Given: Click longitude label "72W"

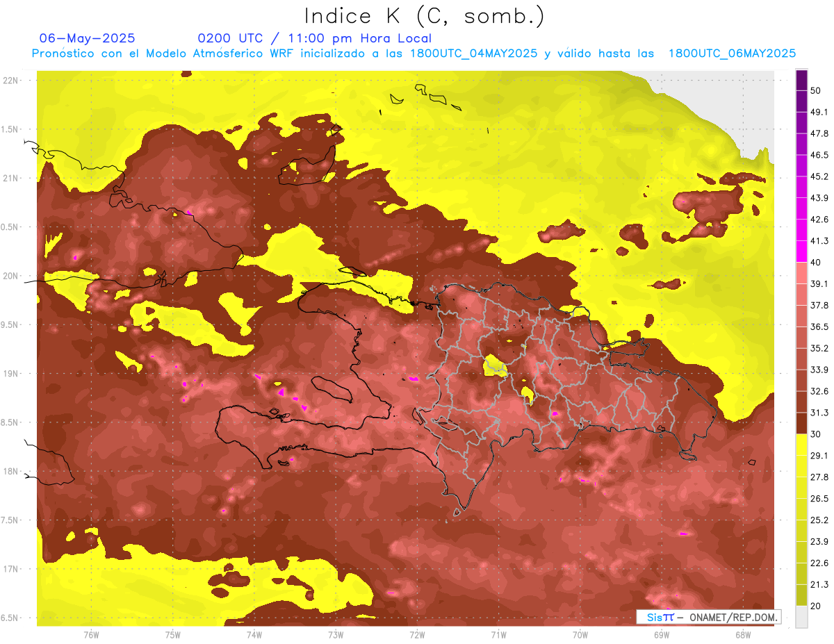Looking at the screenshot, I should pyautogui.click(x=417, y=634).
